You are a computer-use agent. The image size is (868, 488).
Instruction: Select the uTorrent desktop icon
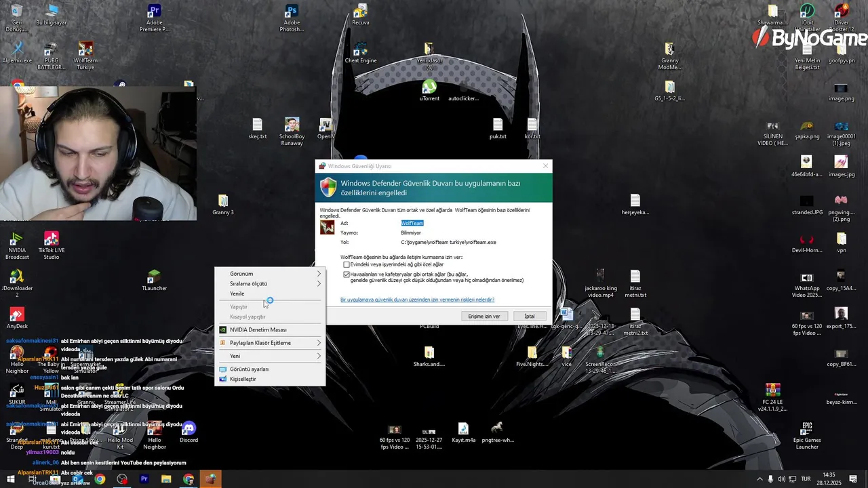click(x=429, y=90)
